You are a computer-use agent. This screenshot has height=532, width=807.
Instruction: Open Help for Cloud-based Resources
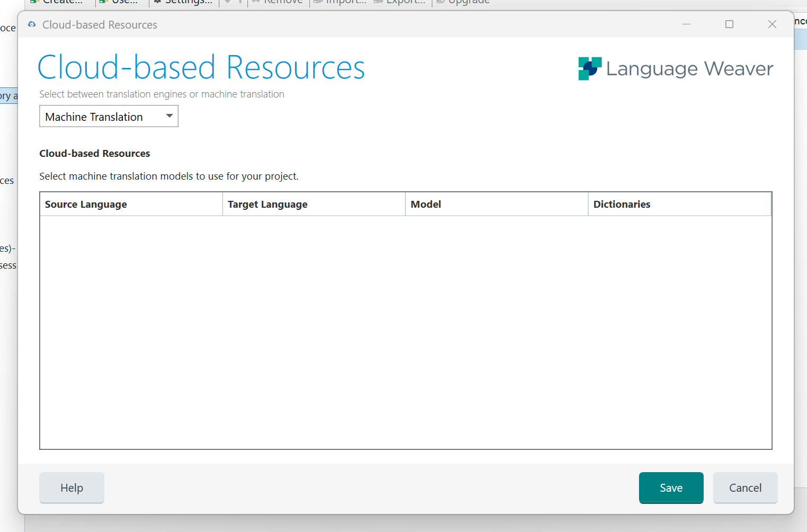(71, 487)
